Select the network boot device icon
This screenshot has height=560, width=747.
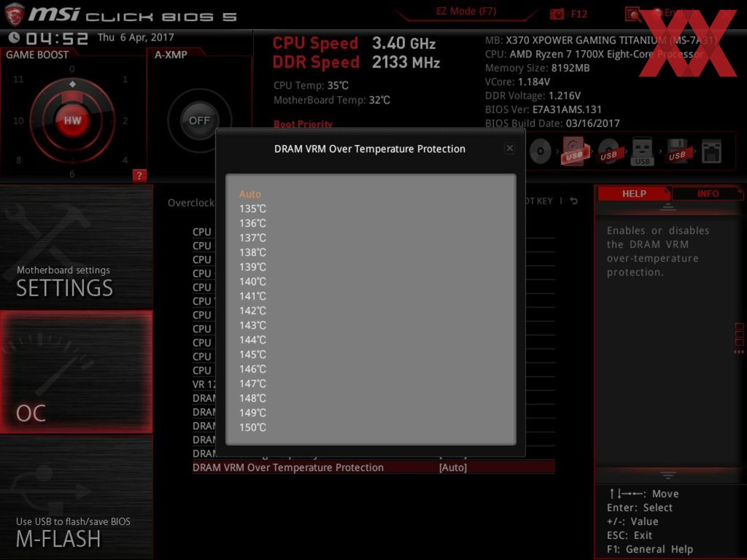pos(711,151)
